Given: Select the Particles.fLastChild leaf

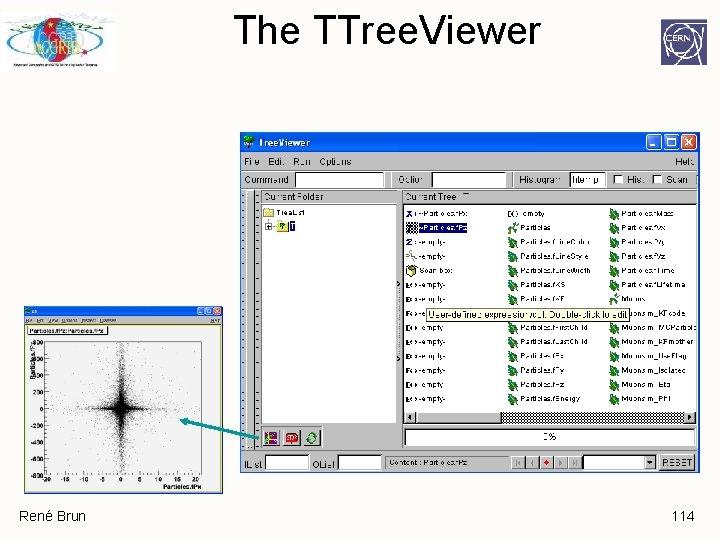Looking at the screenshot, I should tap(547, 342).
